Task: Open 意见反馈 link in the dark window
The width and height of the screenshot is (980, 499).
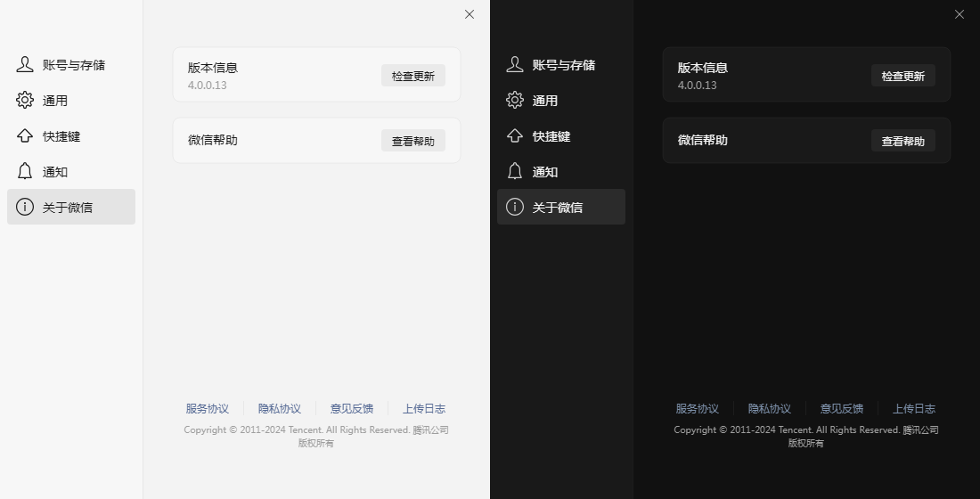Action: 842,408
